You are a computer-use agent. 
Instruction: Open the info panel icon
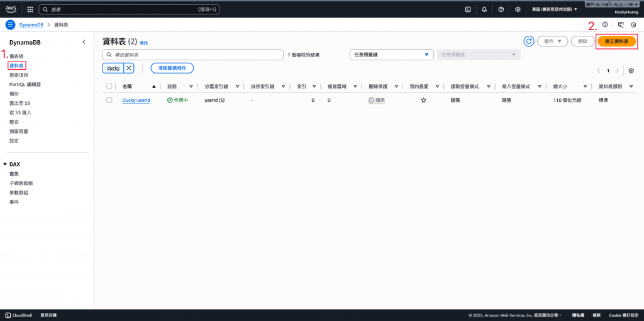coord(605,24)
